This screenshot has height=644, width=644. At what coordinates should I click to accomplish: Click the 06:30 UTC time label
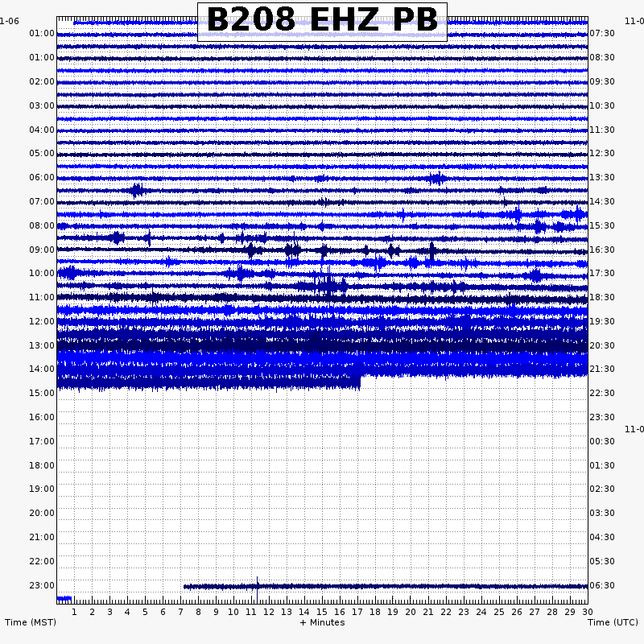click(x=602, y=585)
